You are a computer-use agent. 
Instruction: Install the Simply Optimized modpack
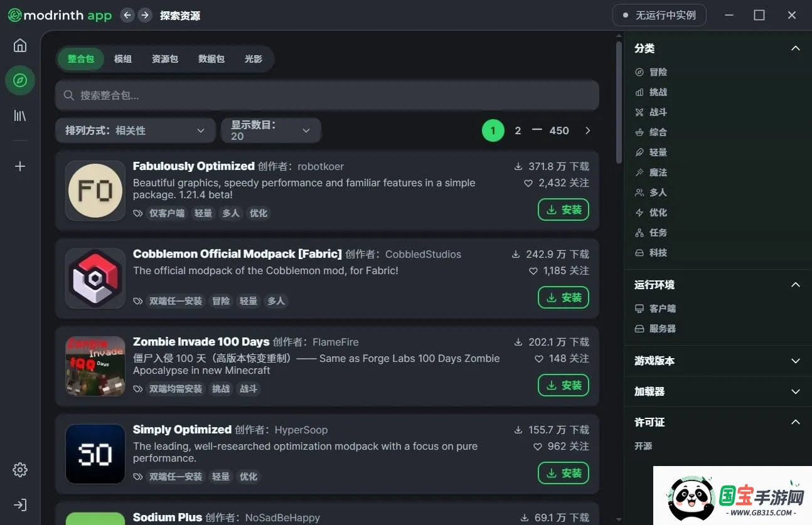(564, 473)
